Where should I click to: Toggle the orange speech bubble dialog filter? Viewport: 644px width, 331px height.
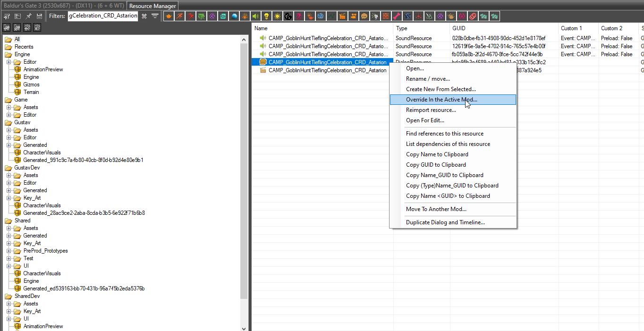(364, 16)
